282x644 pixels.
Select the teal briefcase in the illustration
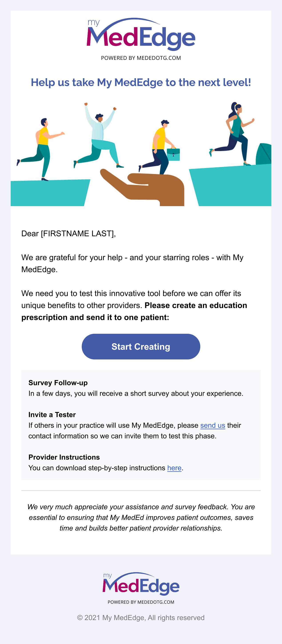click(x=173, y=154)
